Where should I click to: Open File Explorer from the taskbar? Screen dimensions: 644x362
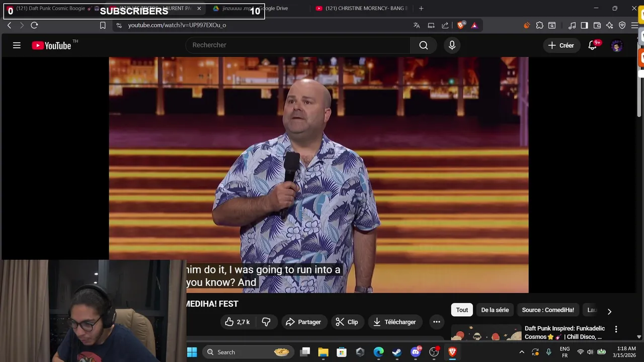[323, 352]
